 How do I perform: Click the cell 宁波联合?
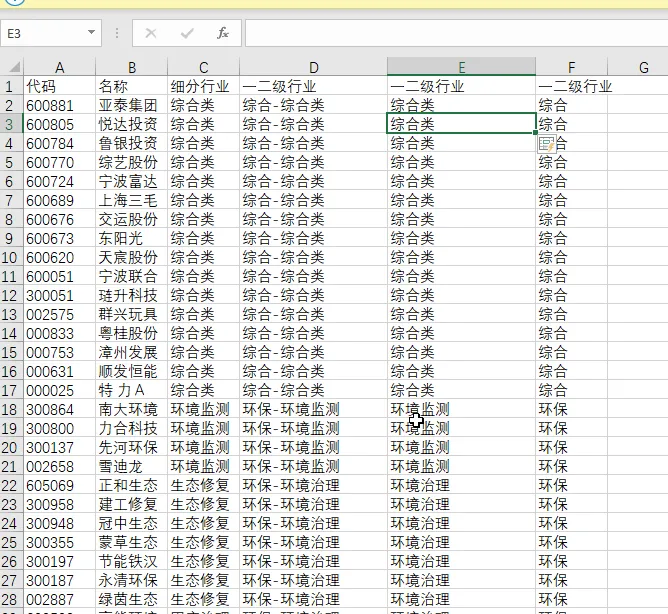click(132, 277)
